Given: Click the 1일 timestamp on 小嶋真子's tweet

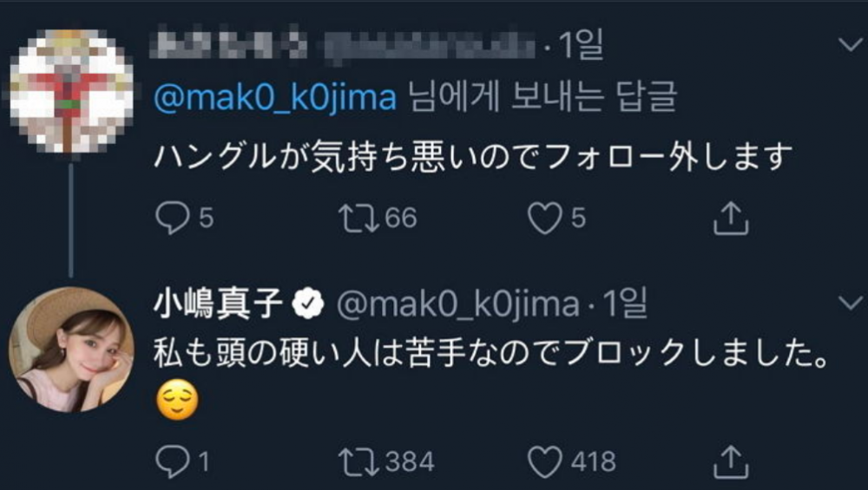Looking at the screenshot, I should 624,304.
